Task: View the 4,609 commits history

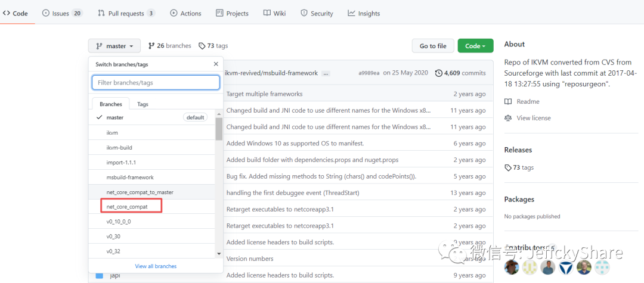Action: pyautogui.click(x=460, y=73)
